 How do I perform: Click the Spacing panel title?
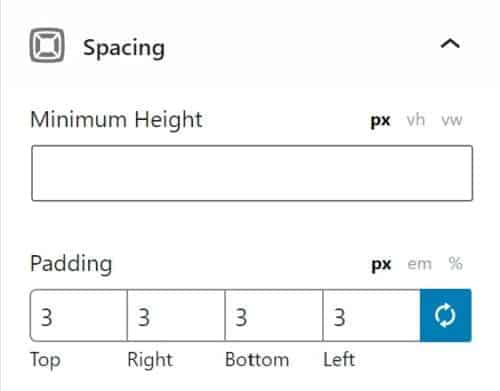[x=124, y=48]
